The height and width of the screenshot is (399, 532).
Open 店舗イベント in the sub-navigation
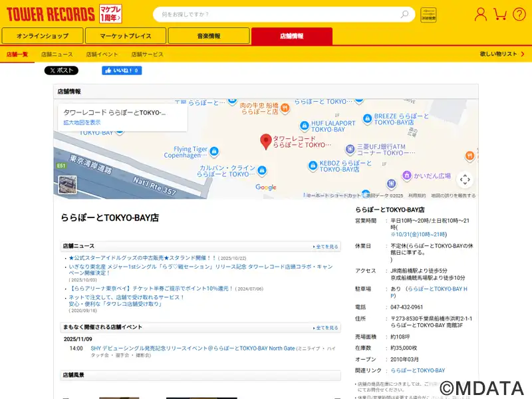coord(102,55)
